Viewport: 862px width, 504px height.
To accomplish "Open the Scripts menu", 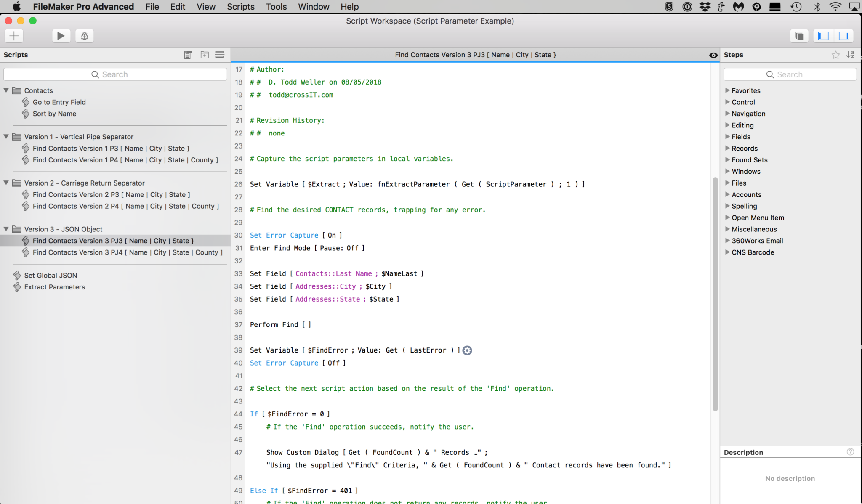I will coord(241,7).
